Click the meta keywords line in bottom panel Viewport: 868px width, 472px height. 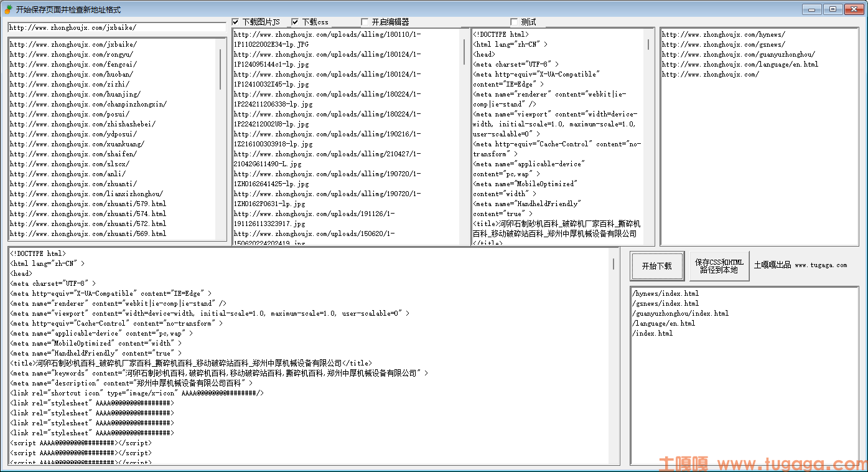219,373
